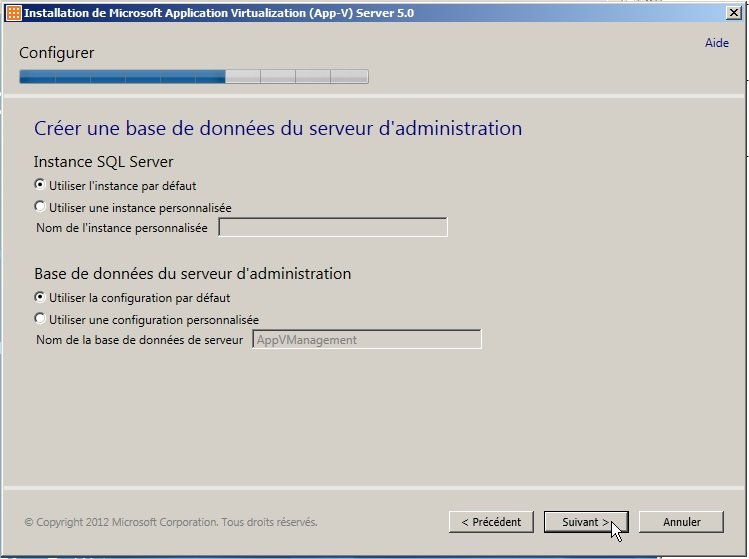Click the AppVManagement database name field
Screen dimensions: 749x559
tap(366, 340)
